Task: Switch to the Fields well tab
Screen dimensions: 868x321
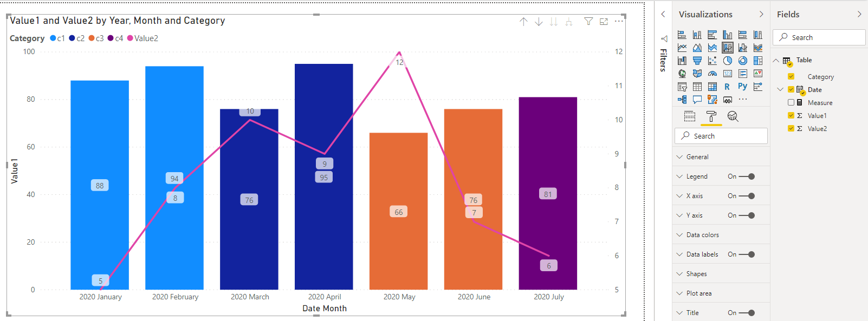Action: click(x=690, y=116)
